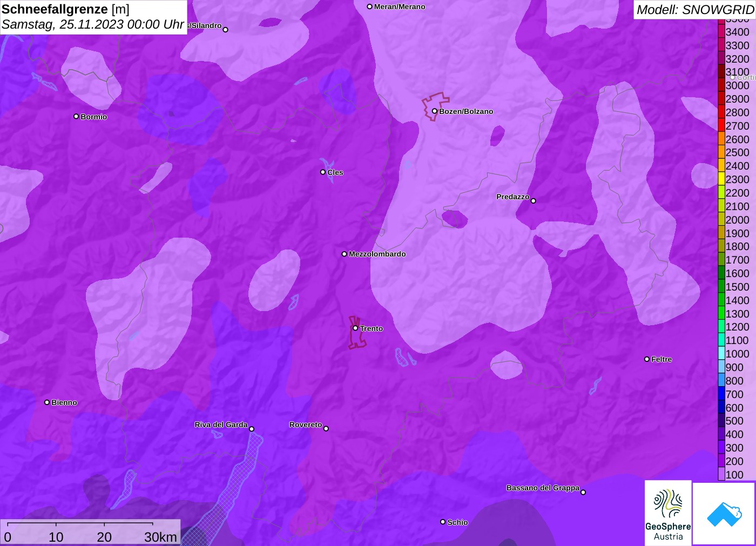Image resolution: width=756 pixels, height=546 pixels.
Task: Pick the Riva del Garda marker dot
Action: click(252, 429)
